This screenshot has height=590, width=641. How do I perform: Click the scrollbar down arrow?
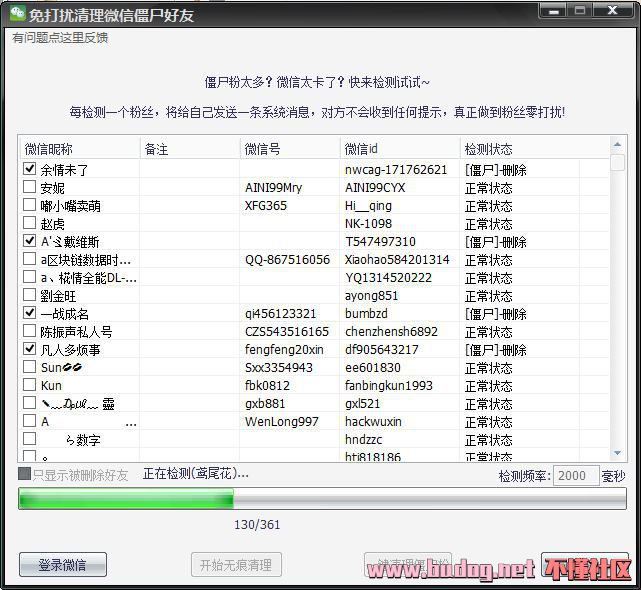click(617, 453)
